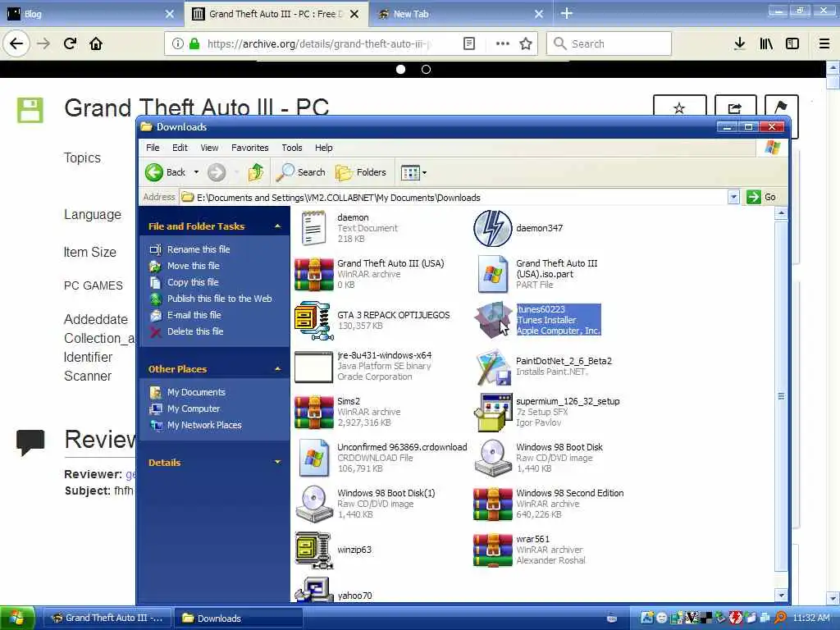Screen dimensions: 840x630
Task: Select jre-8u431-windows-x64 icon
Action: [x=314, y=367]
